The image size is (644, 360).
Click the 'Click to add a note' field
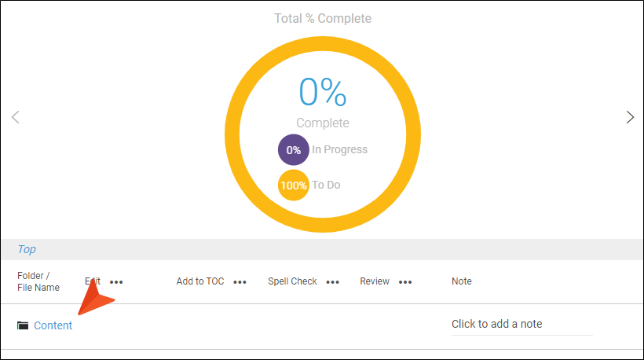(522, 325)
